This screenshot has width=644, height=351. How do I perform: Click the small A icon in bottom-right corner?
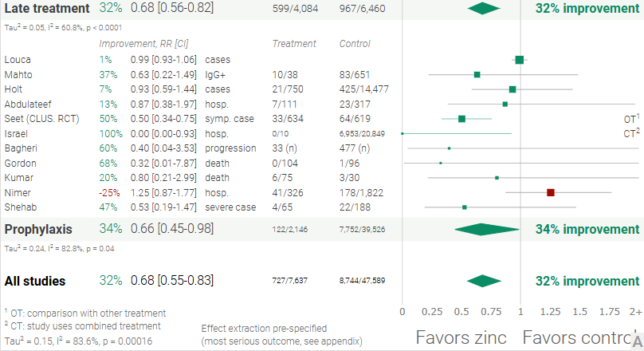click(637, 338)
